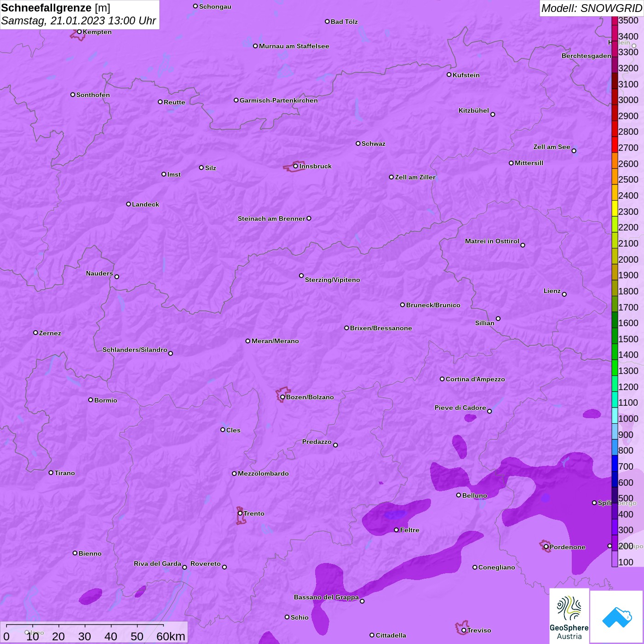Click the Steinach am Brenner label
Image resolution: width=644 pixels, height=644 pixels.
pyautogui.click(x=271, y=218)
